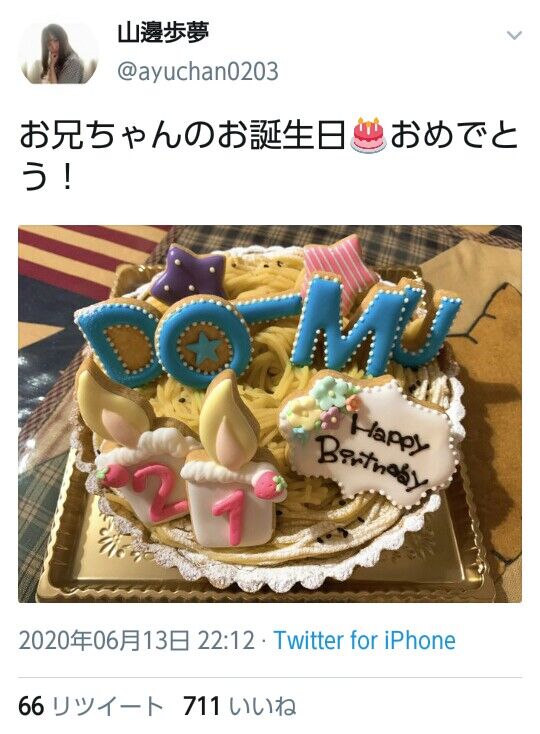Click the tweet text starting お兄ちゃんのお誕生日
540x734 pixels.
pos(269,156)
